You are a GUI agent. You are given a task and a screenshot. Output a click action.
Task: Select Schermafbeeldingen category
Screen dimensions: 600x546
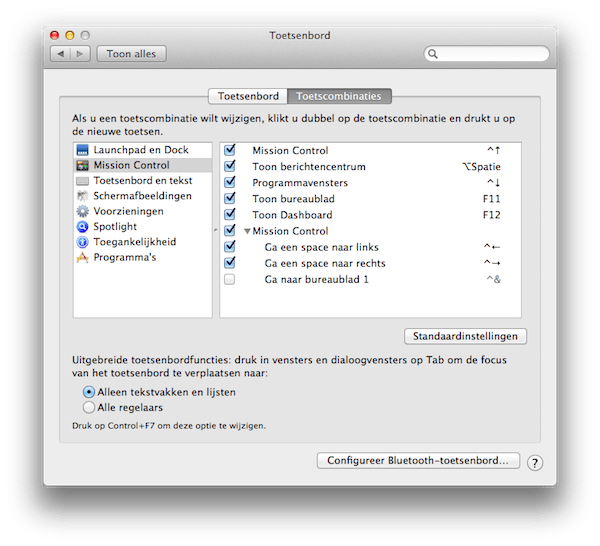pyautogui.click(x=143, y=196)
